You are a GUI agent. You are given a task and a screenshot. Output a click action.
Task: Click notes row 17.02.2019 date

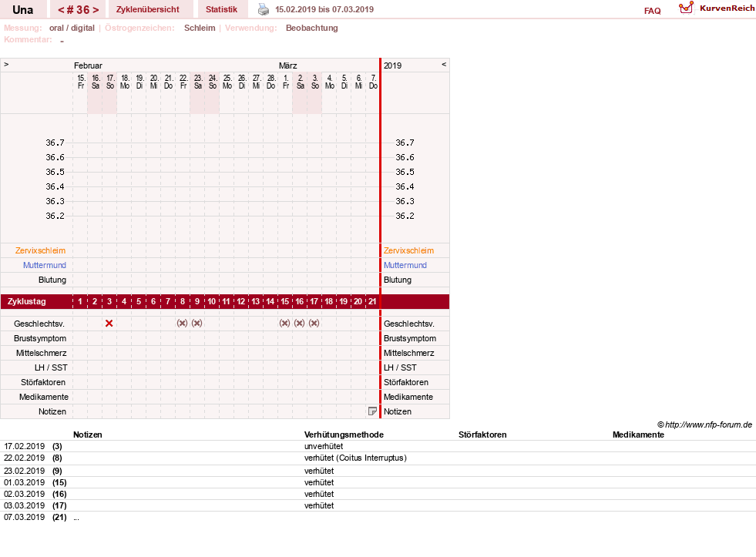pyautogui.click(x=24, y=446)
